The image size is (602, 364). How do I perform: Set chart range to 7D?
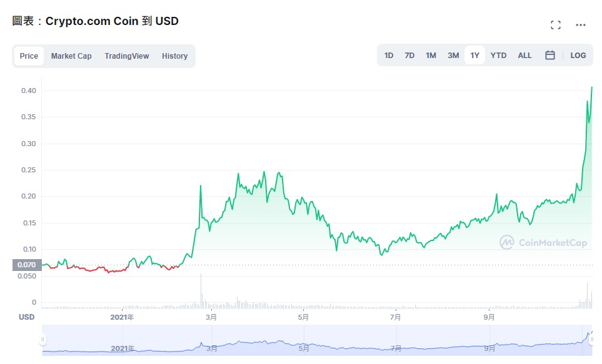[x=409, y=55]
